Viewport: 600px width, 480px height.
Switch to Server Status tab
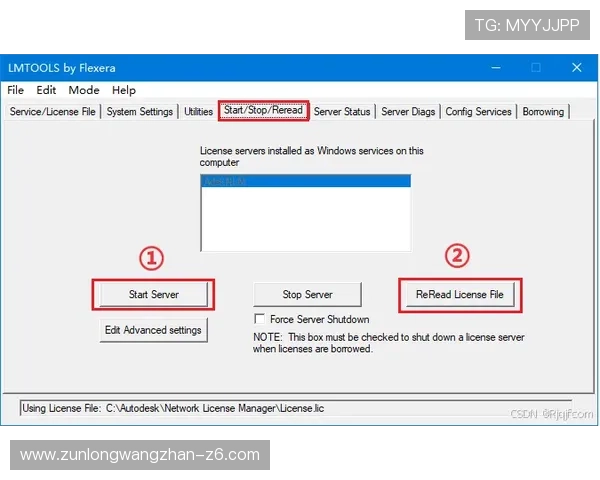tap(342, 112)
